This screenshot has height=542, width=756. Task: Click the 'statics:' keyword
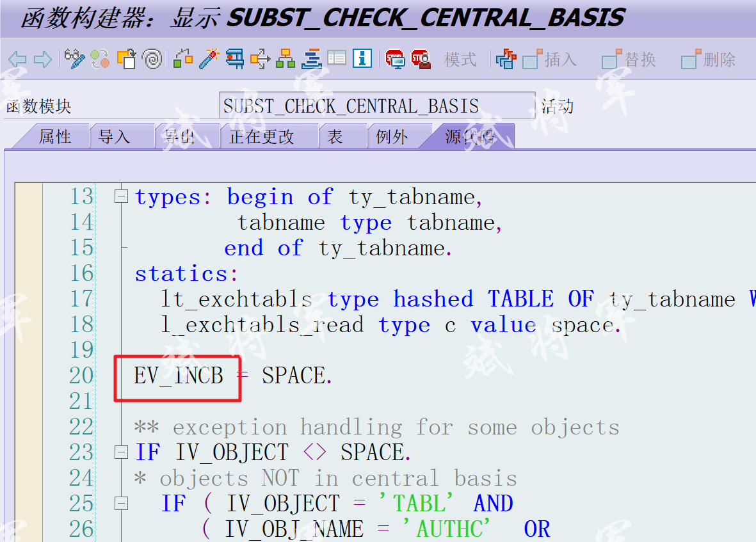tap(186, 274)
